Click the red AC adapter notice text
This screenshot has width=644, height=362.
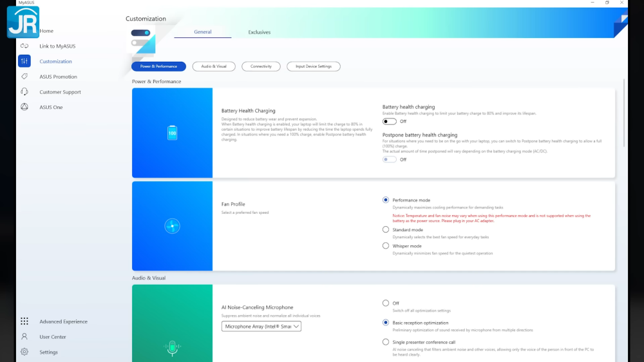pos(491,218)
